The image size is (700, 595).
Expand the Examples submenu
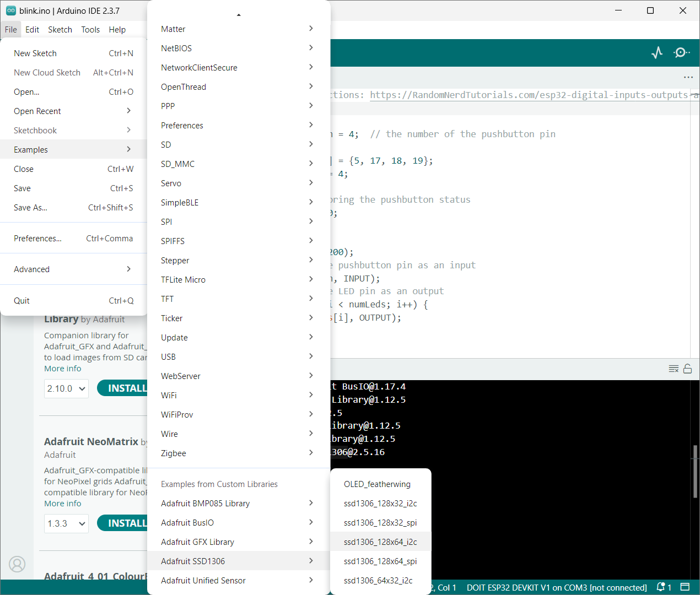coord(74,150)
